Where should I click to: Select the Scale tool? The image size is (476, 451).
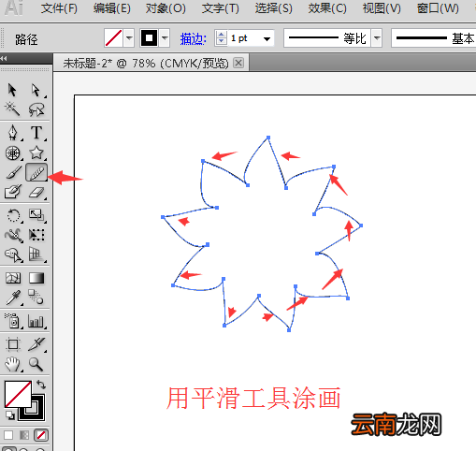[x=36, y=215]
